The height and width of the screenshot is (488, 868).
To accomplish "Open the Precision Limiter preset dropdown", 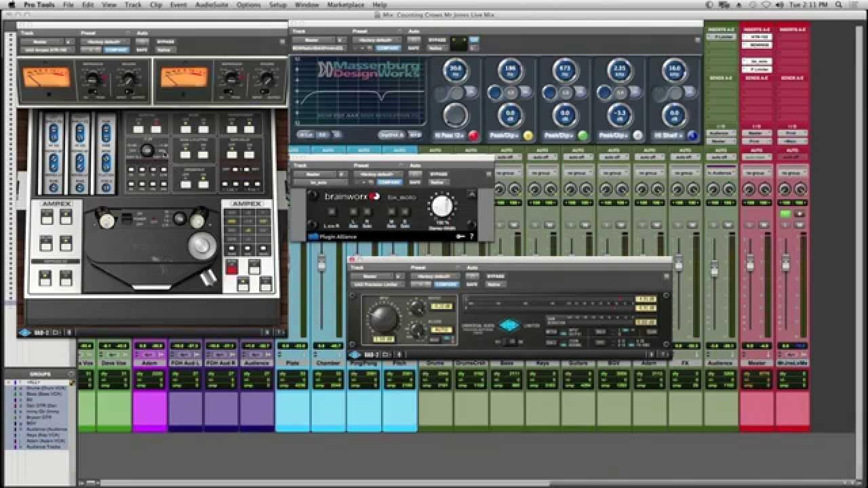I will pyautogui.click(x=434, y=277).
